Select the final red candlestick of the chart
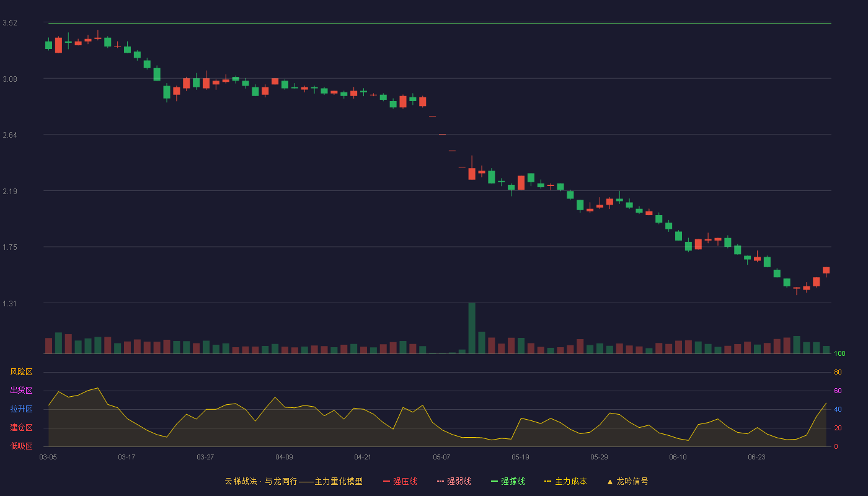868x496 pixels. pos(826,271)
